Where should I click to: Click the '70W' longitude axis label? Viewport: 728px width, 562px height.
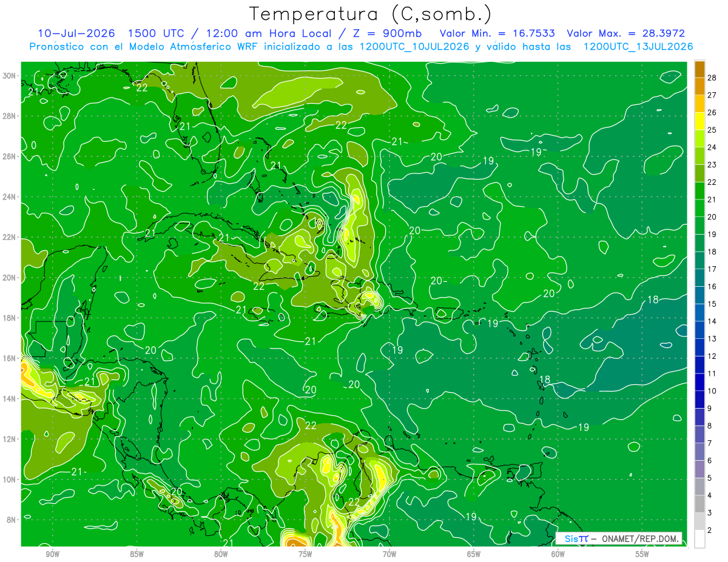tap(389, 554)
